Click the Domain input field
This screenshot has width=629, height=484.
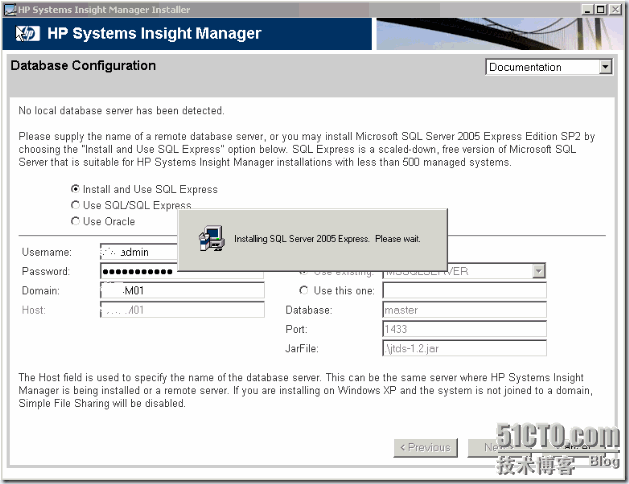coord(182,290)
